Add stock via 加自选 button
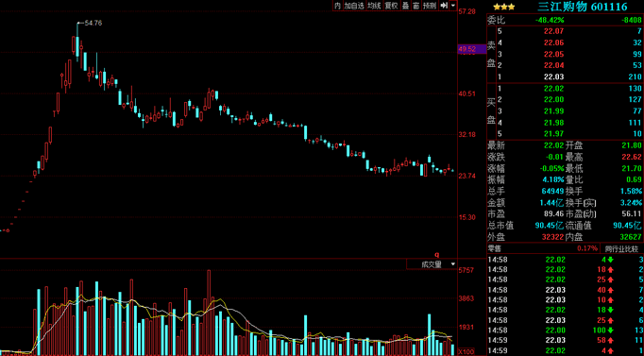This screenshot has width=644, height=356. (x=354, y=6)
